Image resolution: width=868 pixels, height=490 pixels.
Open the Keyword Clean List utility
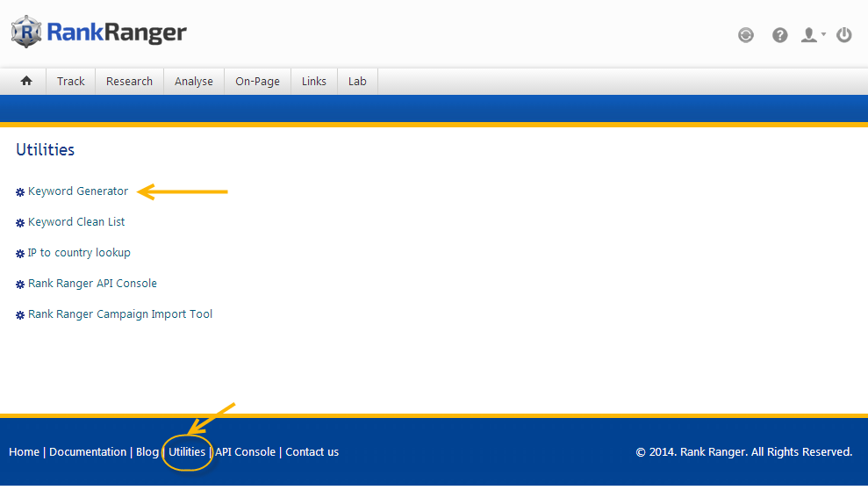(x=76, y=222)
